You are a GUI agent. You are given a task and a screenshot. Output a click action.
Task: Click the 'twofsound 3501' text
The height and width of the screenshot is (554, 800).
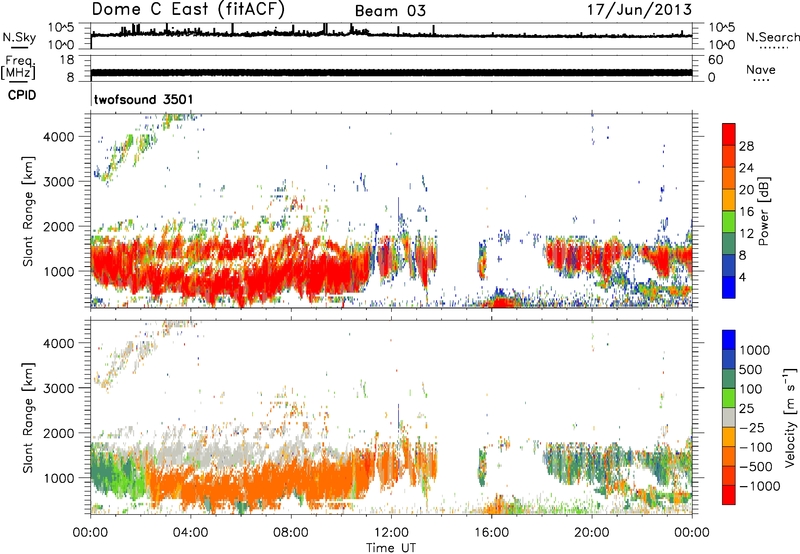[x=144, y=99]
